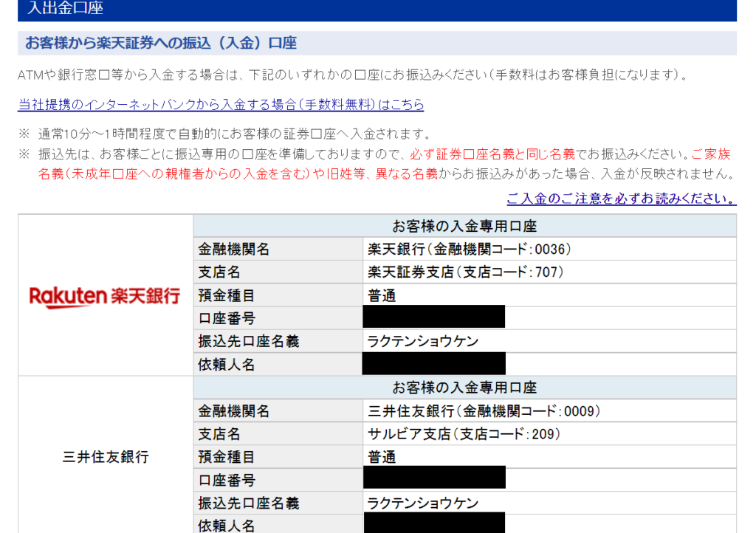Select お客様の入金専用口座 header in 三井住友銀行 section
The height and width of the screenshot is (533, 756).
tap(465, 388)
